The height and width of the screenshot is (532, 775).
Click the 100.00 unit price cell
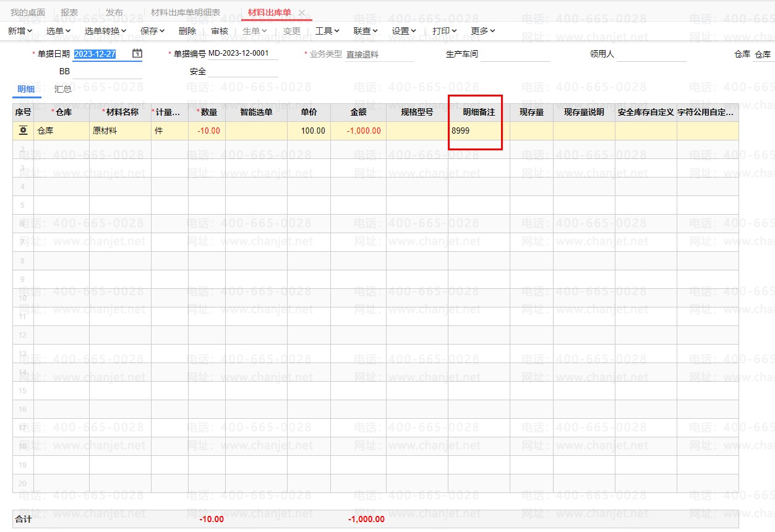309,131
